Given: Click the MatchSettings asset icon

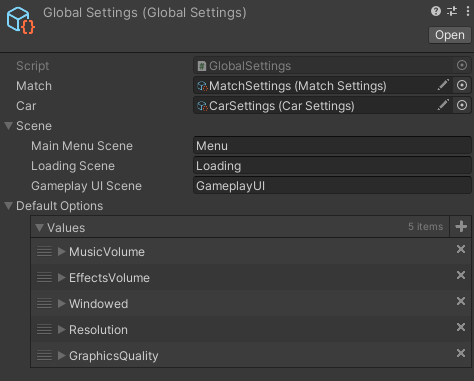Looking at the screenshot, I should (202, 86).
